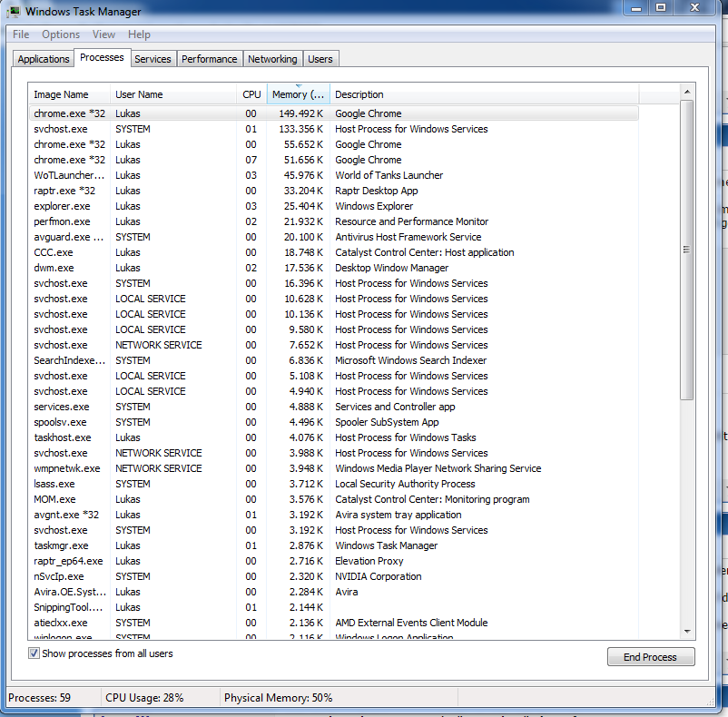Click the End Process button
Screen dimensions: 728x717
coord(651,657)
